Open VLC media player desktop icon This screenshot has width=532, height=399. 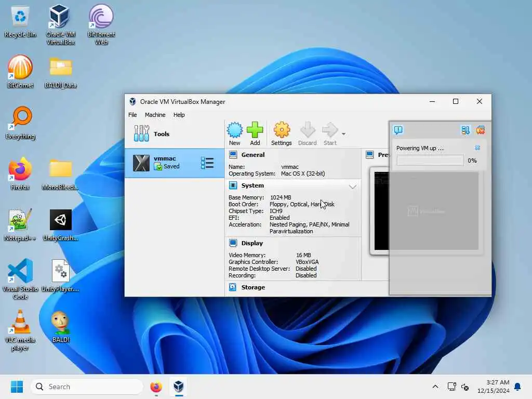pos(20,330)
